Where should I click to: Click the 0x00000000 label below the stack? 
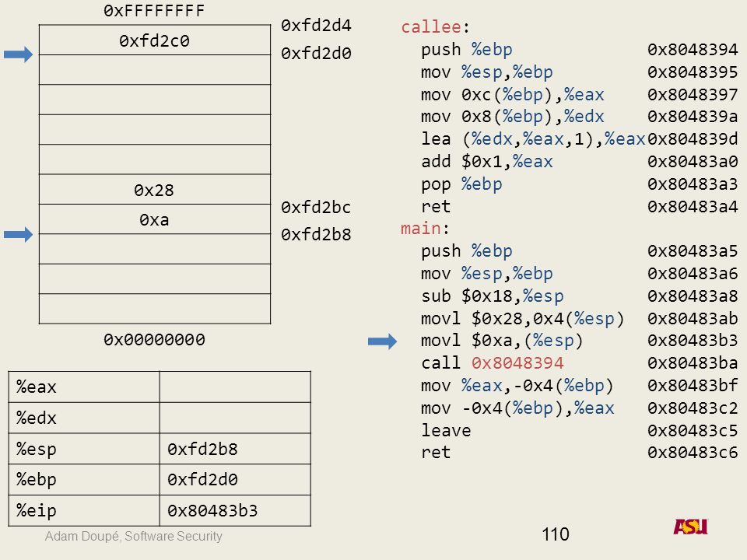click(154, 340)
